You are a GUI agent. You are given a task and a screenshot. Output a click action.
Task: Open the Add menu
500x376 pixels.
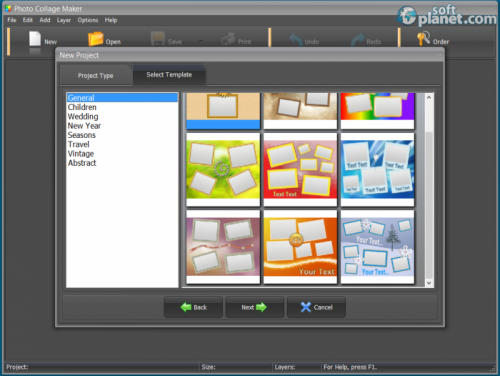click(x=45, y=20)
